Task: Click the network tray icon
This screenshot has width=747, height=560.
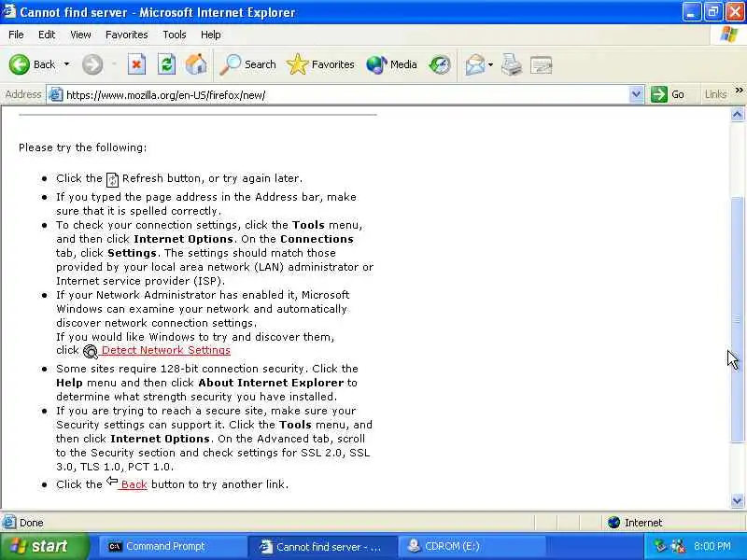Action: [660, 546]
